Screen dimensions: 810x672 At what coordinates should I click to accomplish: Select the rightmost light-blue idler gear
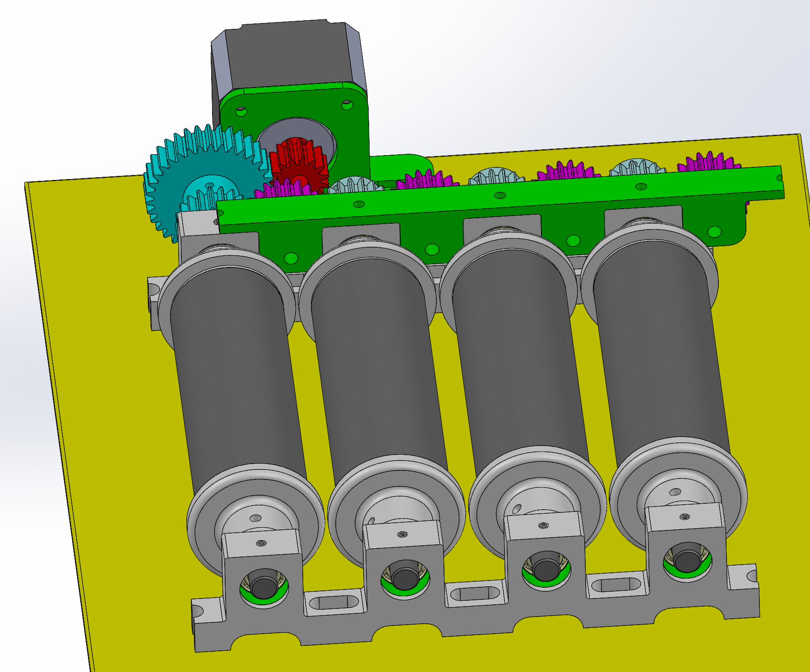coord(637,167)
